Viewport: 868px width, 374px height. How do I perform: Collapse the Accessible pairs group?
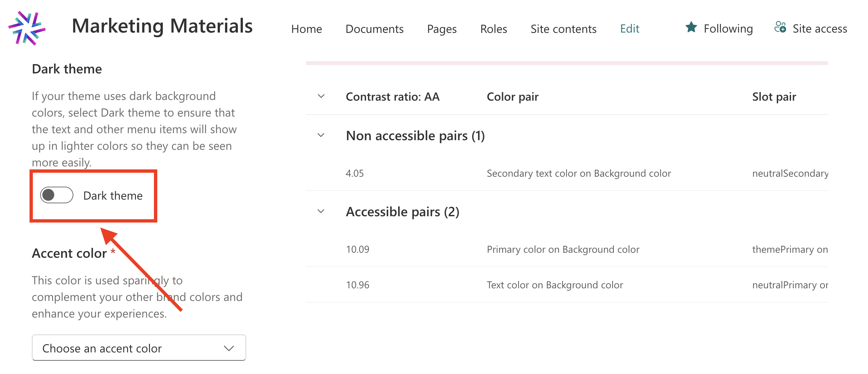[321, 212]
